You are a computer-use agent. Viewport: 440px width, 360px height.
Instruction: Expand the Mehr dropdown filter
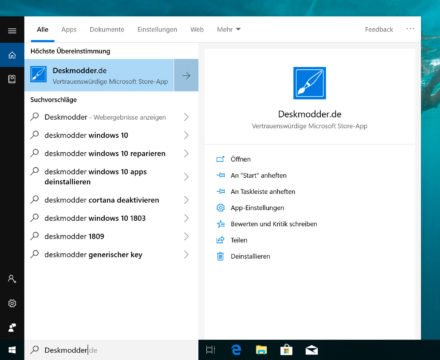coord(228,29)
